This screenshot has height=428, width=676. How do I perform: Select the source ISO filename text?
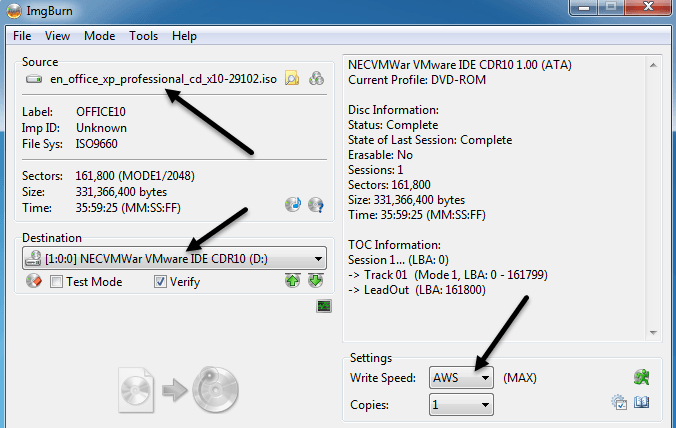tap(163, 79)
